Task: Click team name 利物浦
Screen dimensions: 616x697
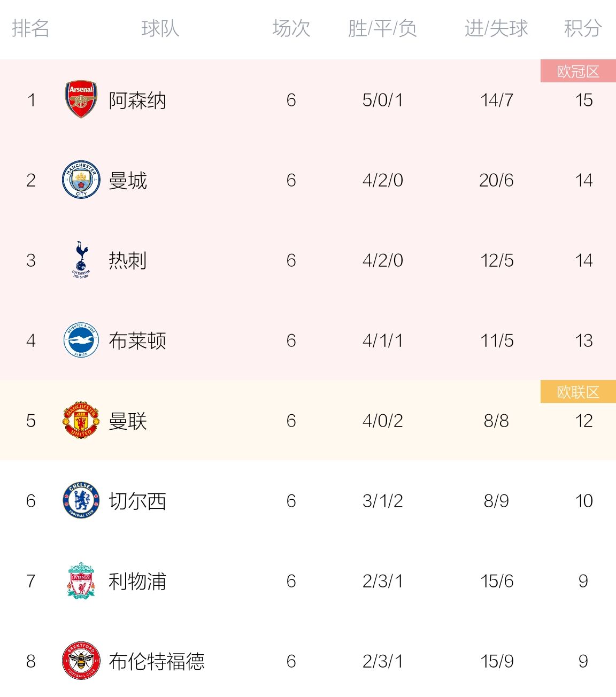Action: point(137,581)
